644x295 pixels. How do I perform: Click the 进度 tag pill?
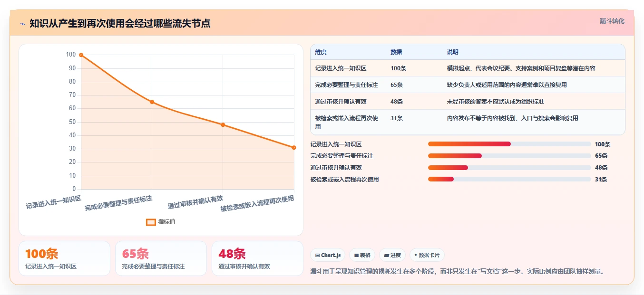392,255
